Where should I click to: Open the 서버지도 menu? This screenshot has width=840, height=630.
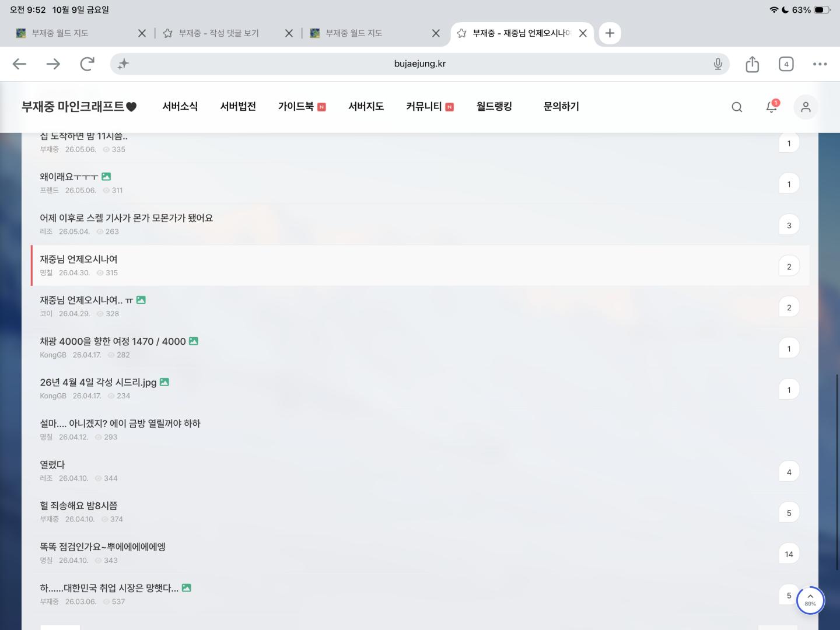(x=366, y=106)
